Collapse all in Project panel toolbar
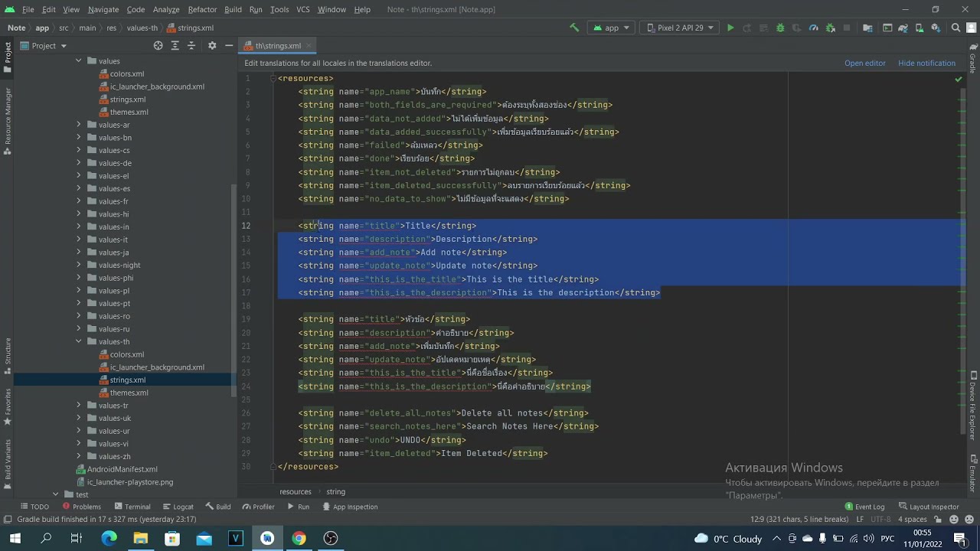 point(191,46)
